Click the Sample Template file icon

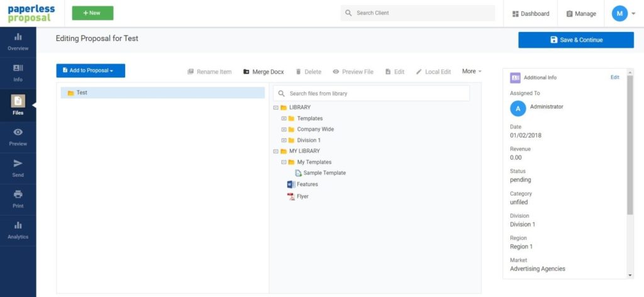tap(299, 173)
